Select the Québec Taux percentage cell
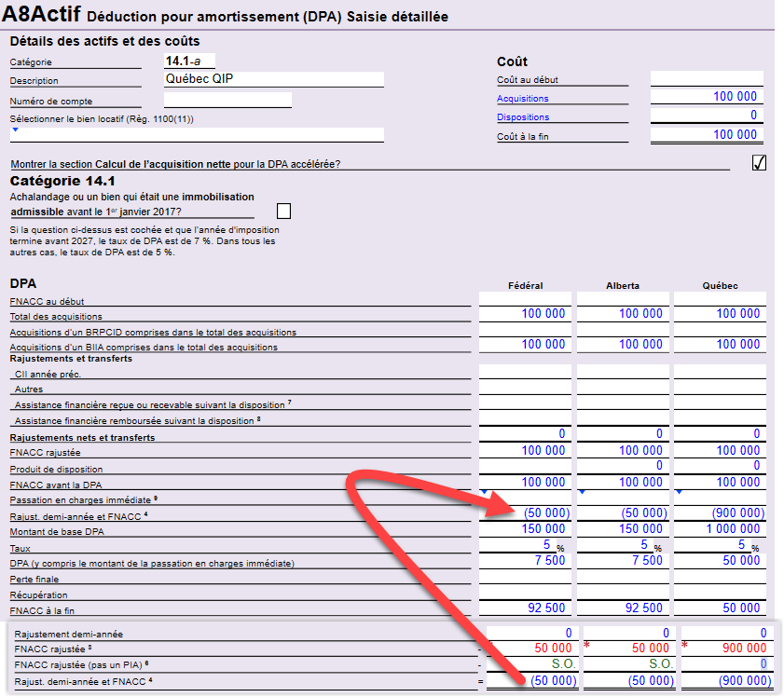 pos(718,545)
